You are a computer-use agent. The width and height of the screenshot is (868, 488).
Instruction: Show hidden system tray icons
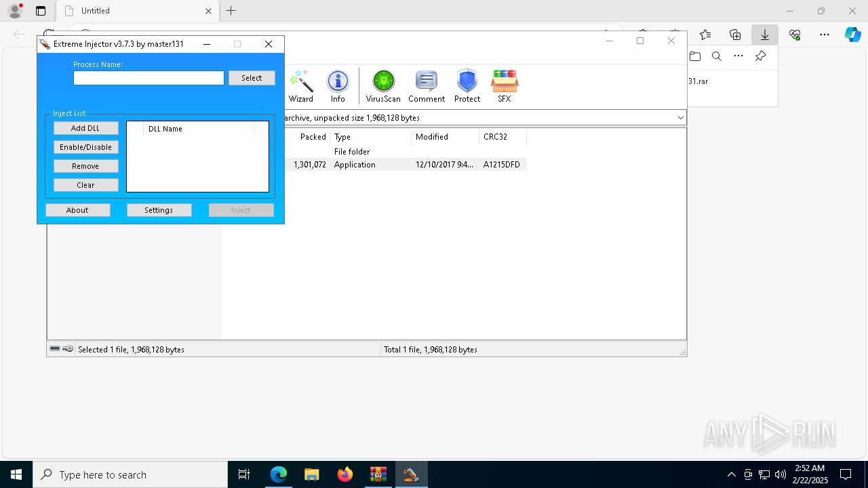pos(731,474)
